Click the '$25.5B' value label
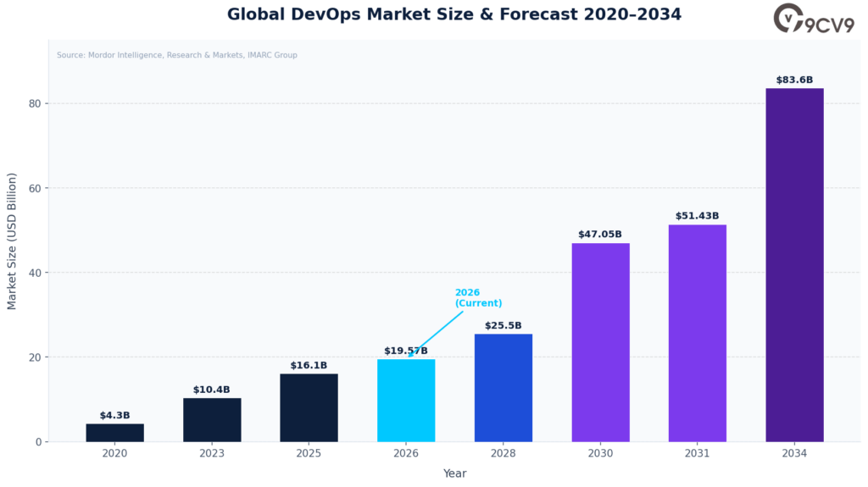Viewport: 868px width, 487px height. click(x=504, y=325)
